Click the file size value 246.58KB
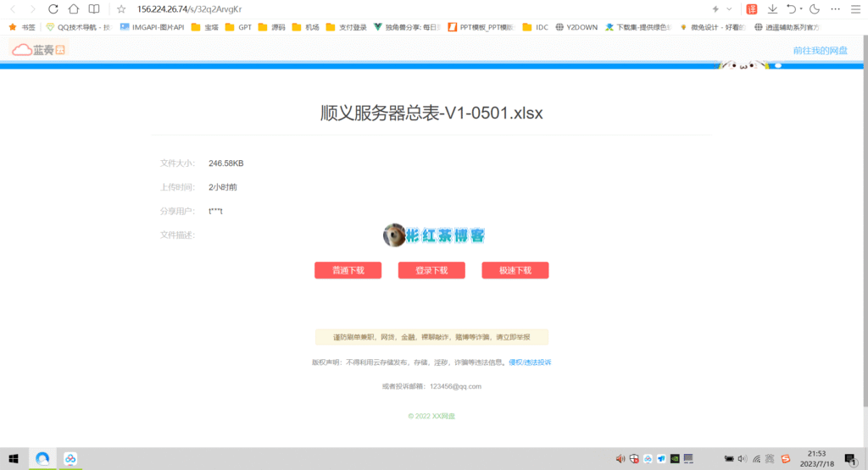Screen dimensions: 868x470 [x=225, y=163]
